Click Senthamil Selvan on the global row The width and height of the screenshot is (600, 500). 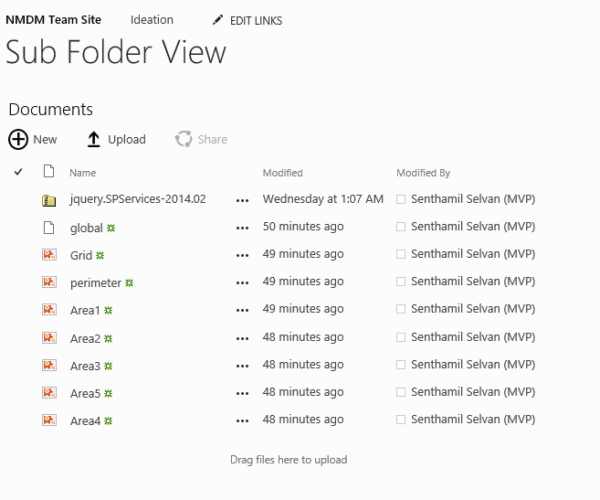[x=473, y=227]
